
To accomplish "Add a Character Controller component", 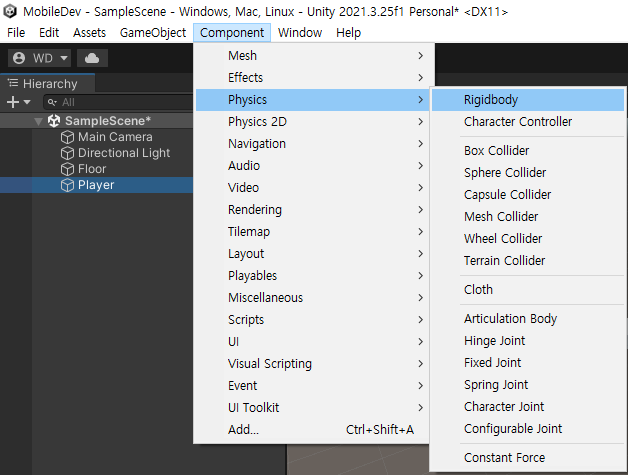I will 528,122.
